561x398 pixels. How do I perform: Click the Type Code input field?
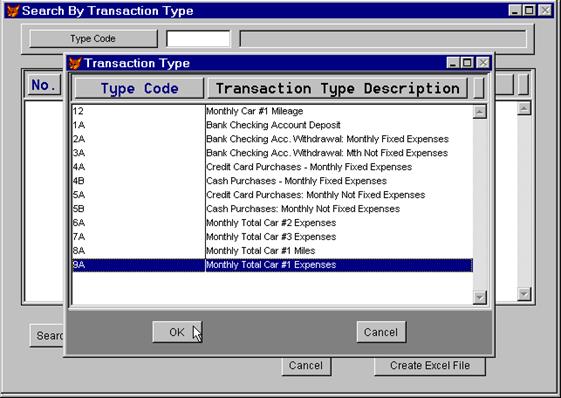tap(198, 39)
